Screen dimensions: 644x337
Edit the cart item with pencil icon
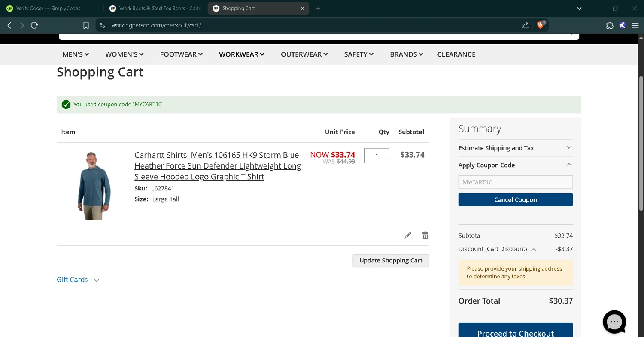pos(408,235)
